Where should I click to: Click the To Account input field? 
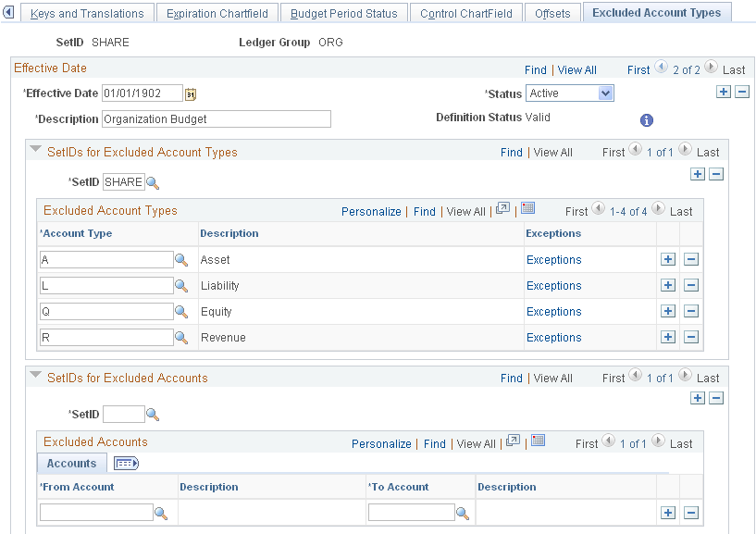tap(411, 513)
